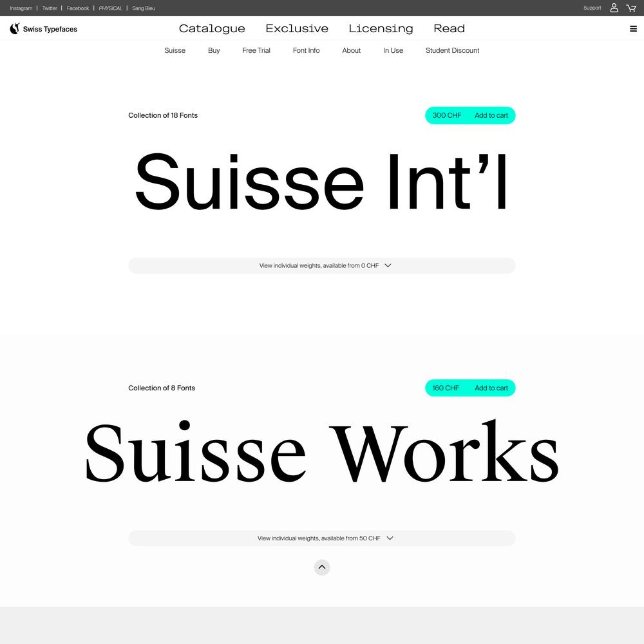The image size is (644, 644).
Task: Open the Student Discount tab
Action: pos(452,50)
